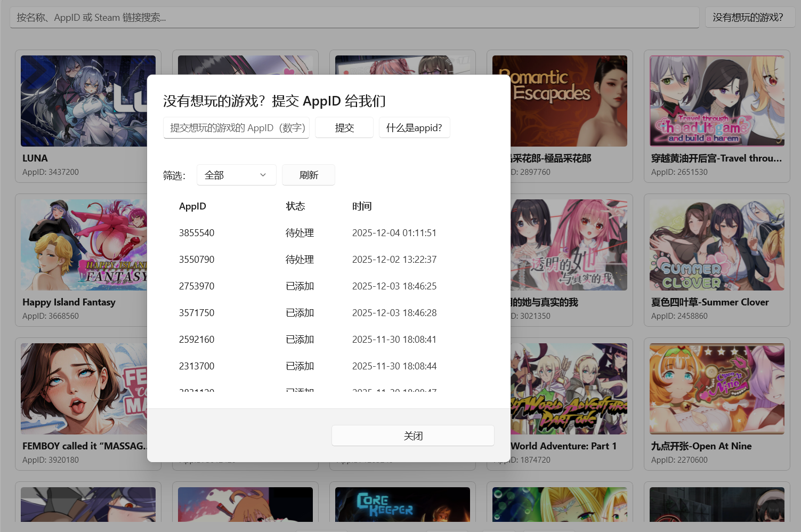Open the World Adventure: Part 1 thumbnail
The image size is (801, 532).
click(569, 389)
